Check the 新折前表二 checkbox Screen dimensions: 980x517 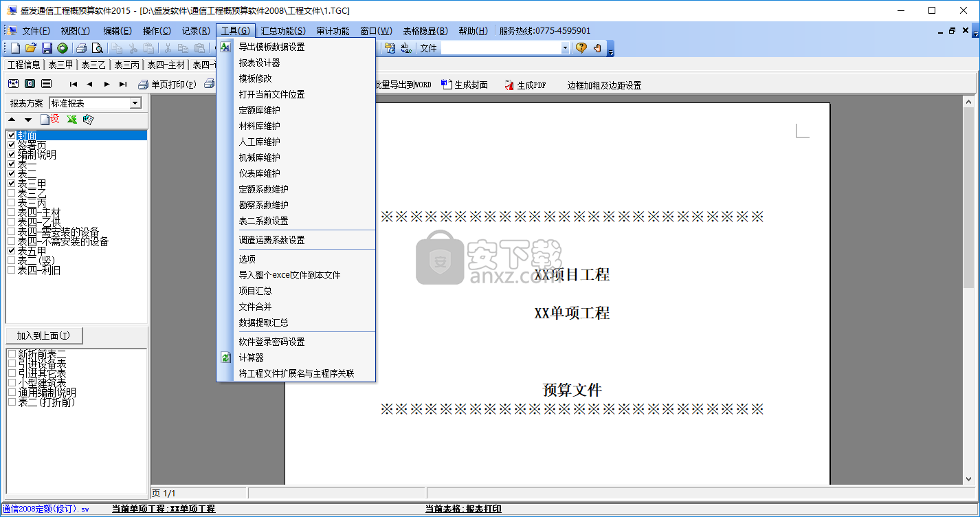pos(11,354)
